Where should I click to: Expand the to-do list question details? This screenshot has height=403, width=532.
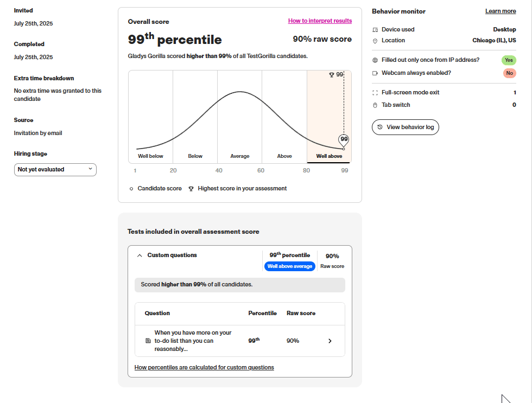(329, 341)
